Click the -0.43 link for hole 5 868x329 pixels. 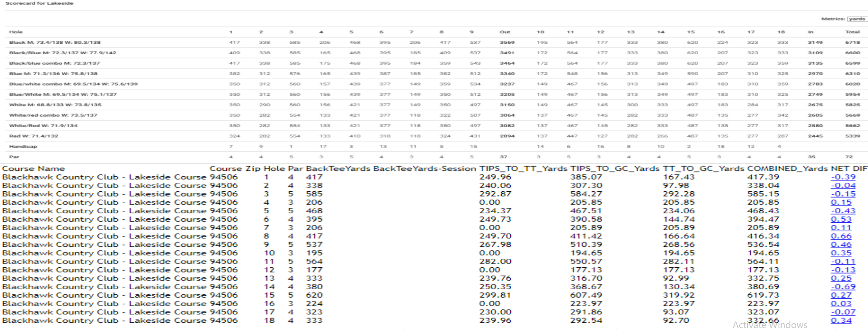pos(843,211)
